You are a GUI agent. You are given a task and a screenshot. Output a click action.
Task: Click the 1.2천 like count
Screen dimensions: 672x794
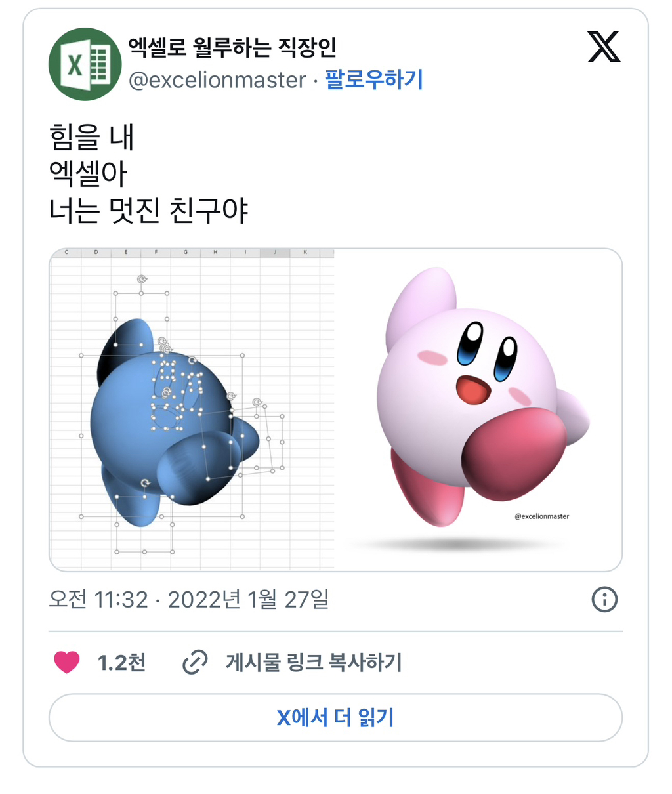point(121,662)
